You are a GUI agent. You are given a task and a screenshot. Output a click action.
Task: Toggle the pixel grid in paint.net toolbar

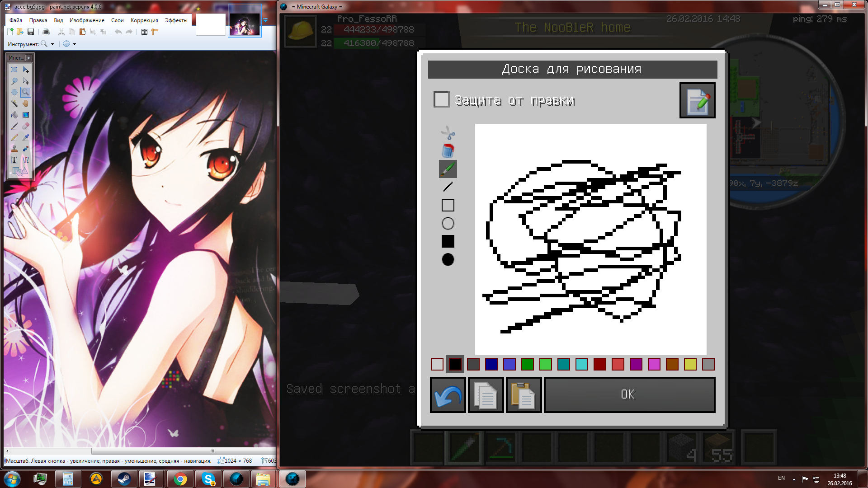click(x=144, y=32)
